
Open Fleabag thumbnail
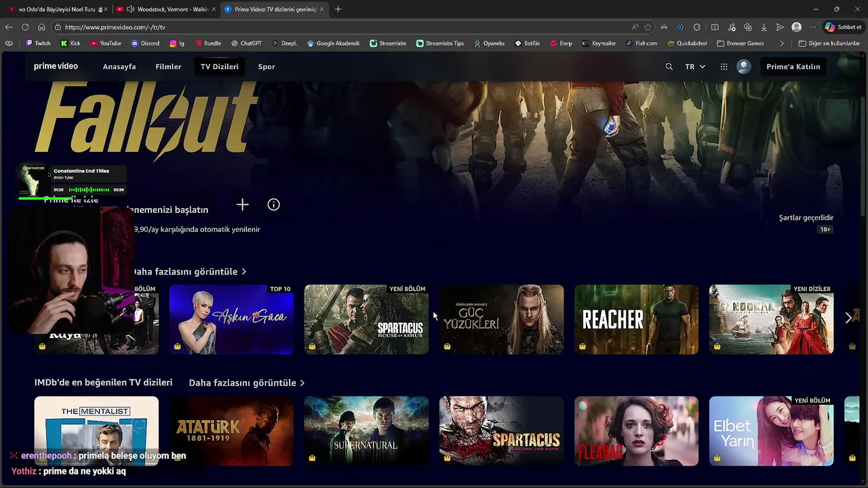636,431
